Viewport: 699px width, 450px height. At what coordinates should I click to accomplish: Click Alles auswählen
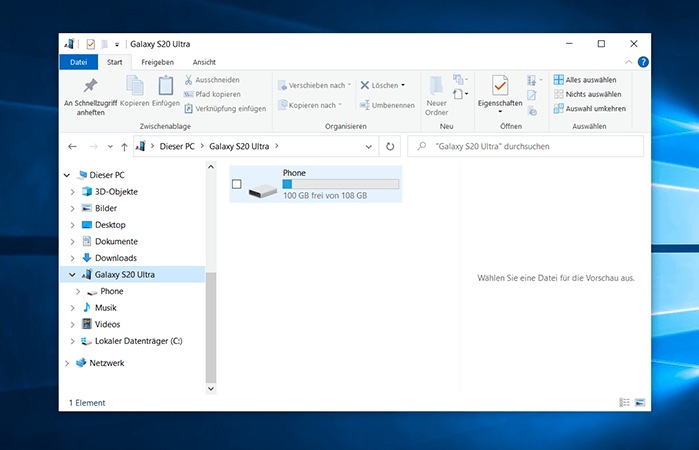pos(585,80)
